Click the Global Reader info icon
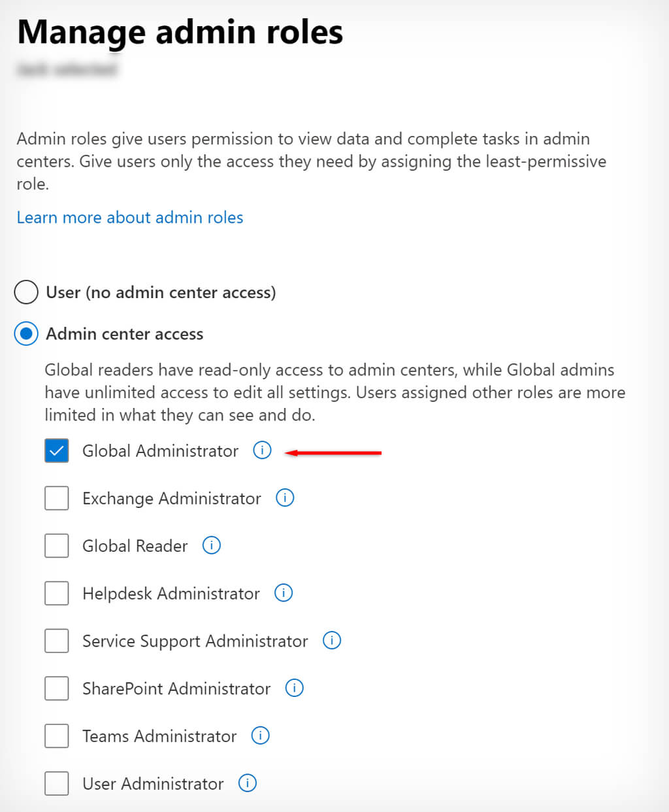 click(x=212, y=545)
